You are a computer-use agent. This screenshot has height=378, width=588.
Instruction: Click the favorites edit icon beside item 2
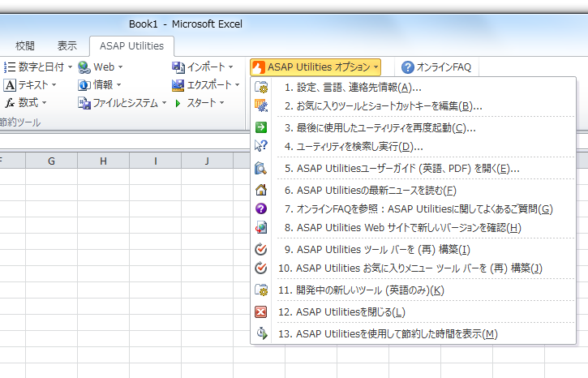261,105
